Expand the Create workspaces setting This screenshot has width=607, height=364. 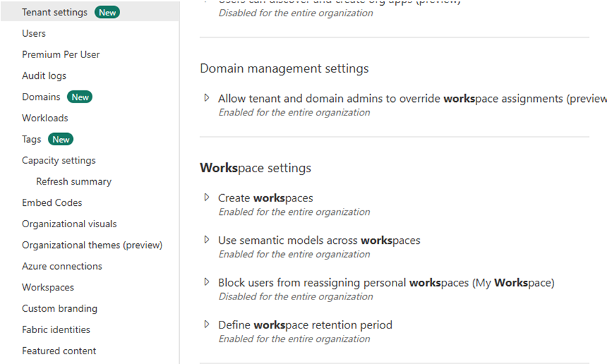(x=207, y=197)
